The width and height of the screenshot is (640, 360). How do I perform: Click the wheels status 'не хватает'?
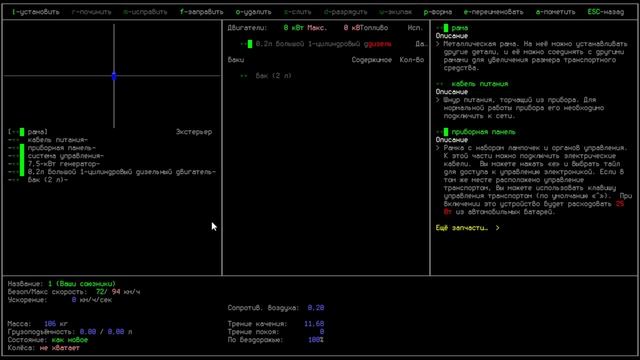coord(60,348)
